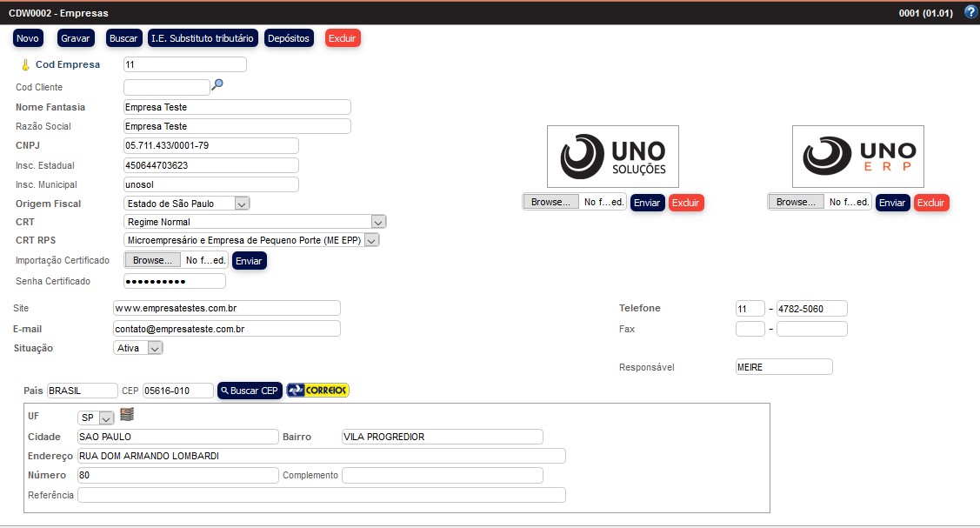The image size is (980, 528).
Task: Click the Nome Fantasia input field
Action: tap(237, 107)
